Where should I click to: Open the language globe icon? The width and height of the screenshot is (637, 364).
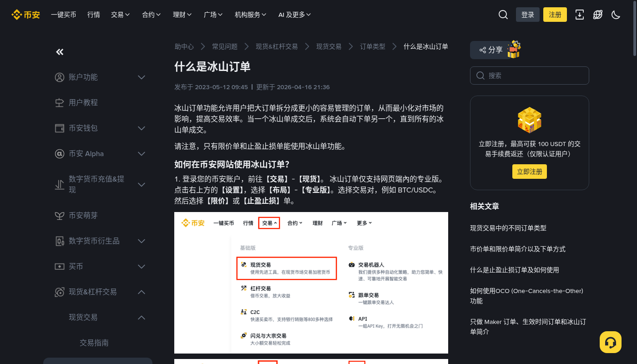(x=598, y=15)
